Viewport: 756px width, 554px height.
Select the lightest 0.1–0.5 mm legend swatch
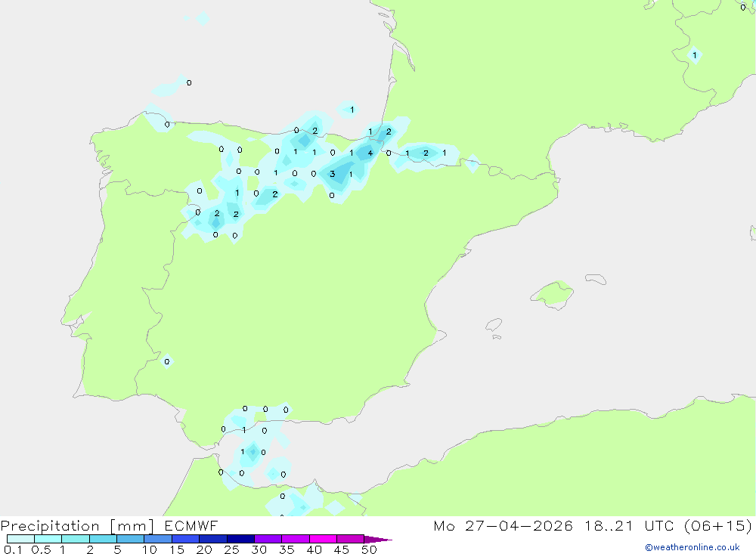20,539
